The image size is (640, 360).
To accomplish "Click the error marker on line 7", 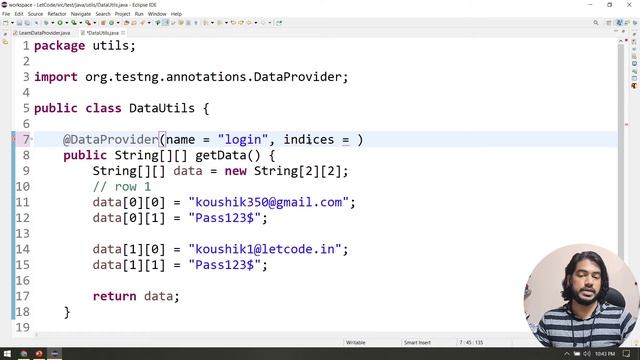I will pyautogui.click(x=13, y=140).
